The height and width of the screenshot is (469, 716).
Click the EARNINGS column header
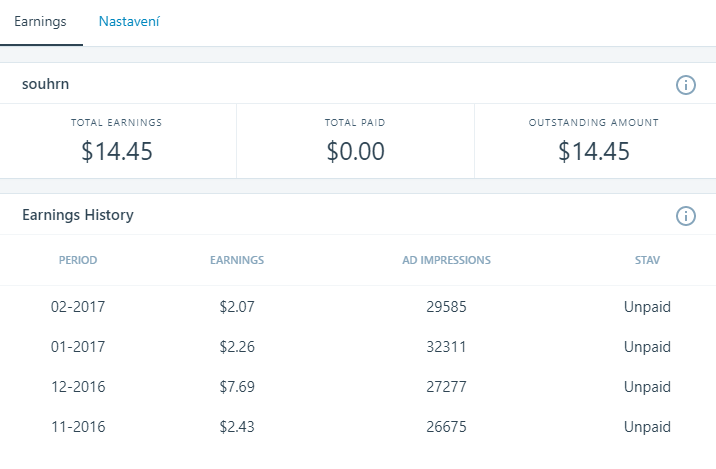237,260
